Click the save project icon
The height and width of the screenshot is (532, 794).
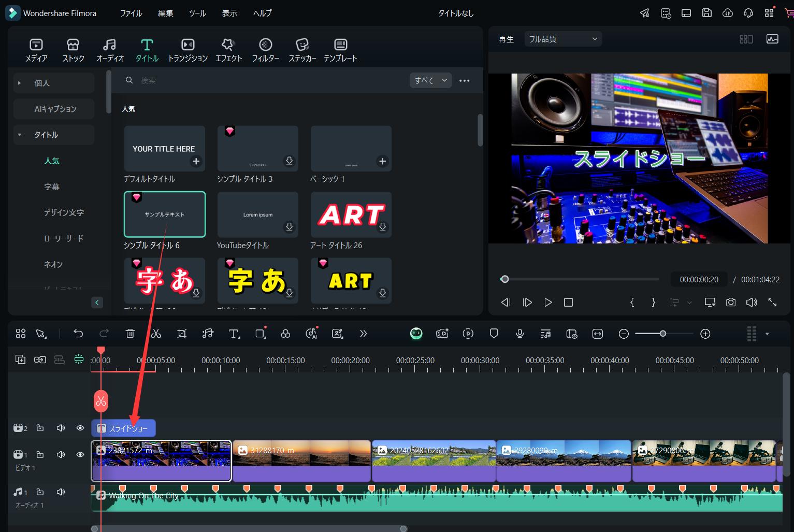(x=707, y=13)
